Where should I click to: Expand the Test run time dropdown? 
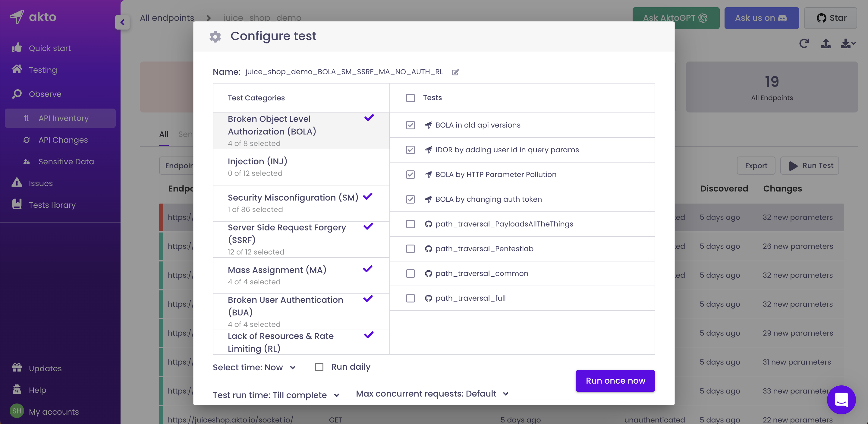tap(337, 395)
